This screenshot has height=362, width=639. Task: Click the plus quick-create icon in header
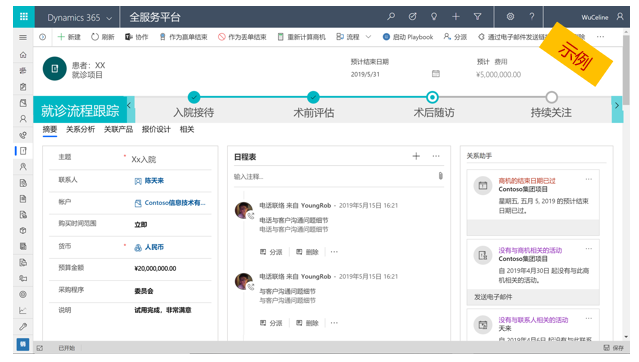click(456, 17)
